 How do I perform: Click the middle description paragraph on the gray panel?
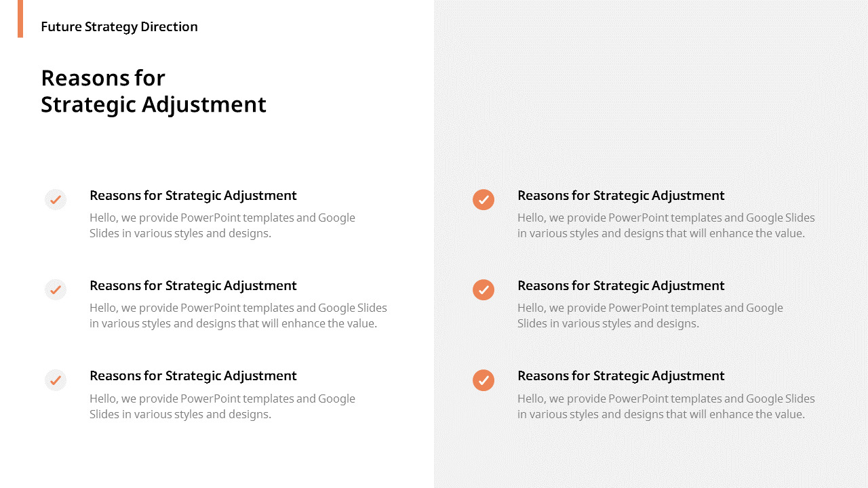(x=650, y=315)
